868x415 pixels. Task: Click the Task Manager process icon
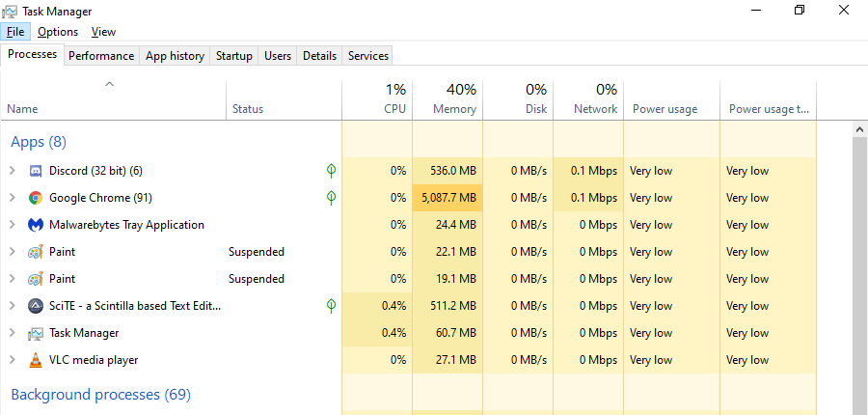pos(36,333)
